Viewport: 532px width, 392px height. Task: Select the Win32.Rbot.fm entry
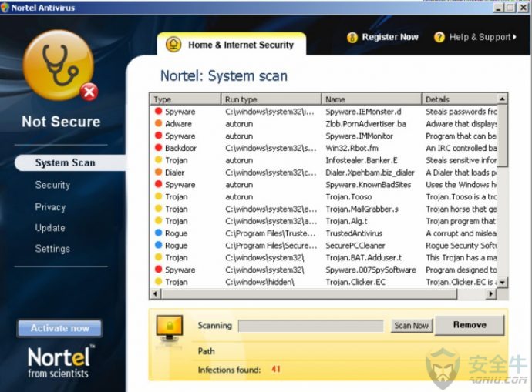pos(352,148)
